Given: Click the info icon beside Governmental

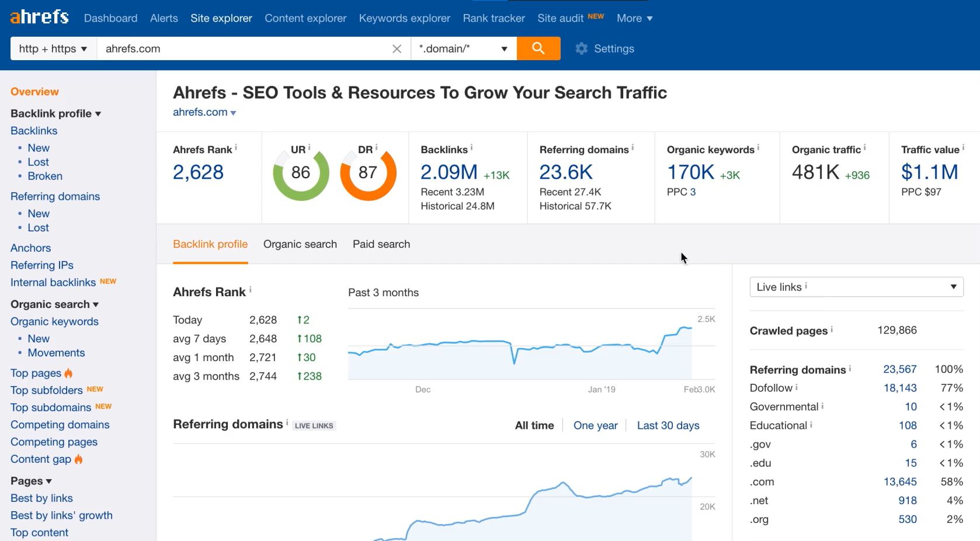Looking at the screenshot, I should 822,405.
